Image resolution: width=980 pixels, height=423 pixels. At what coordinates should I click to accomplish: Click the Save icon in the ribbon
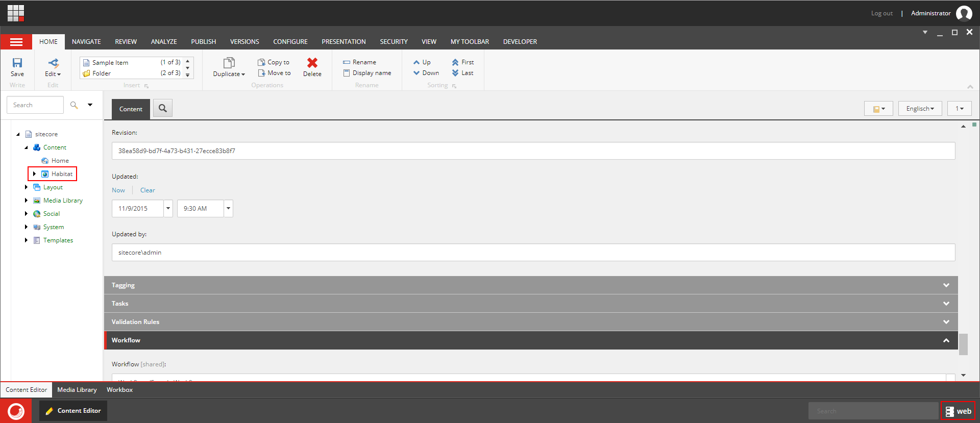[17, 63]
